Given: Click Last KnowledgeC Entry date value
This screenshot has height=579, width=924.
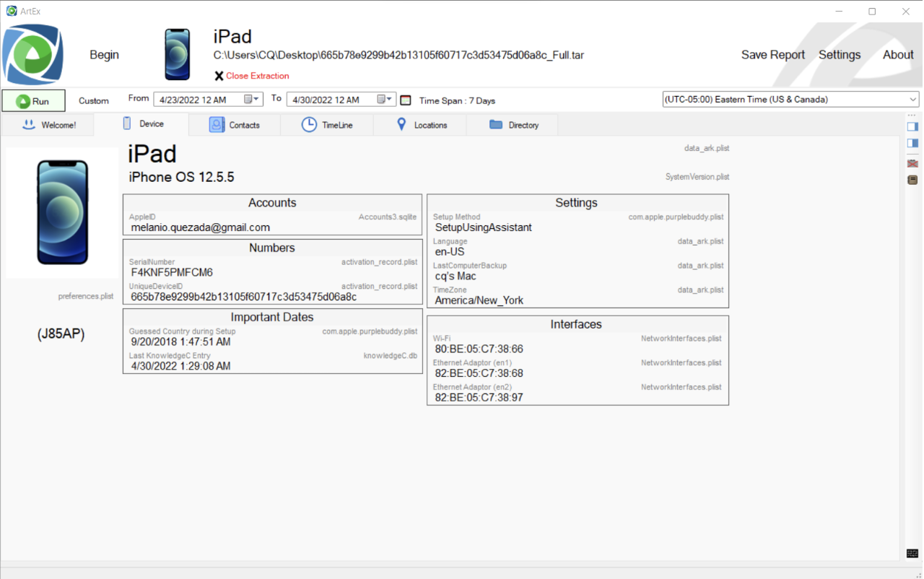Looking at the screenshot, I should click(180, 366).
